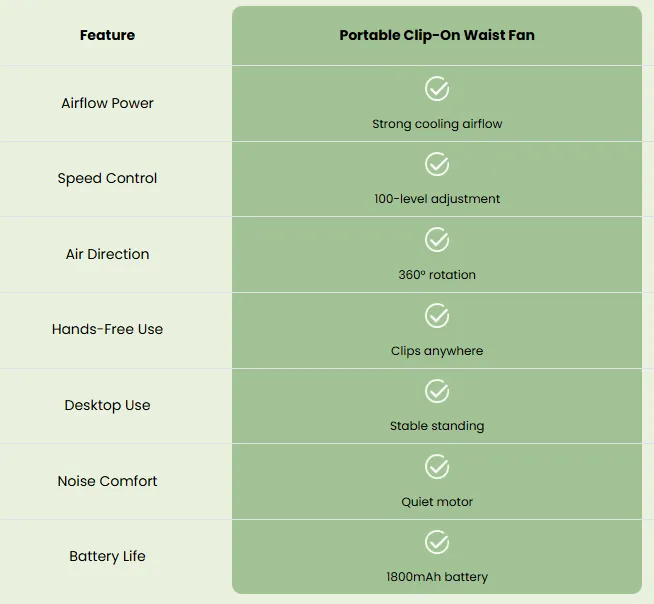Click the Quiet motor description text
This screenshot has height=604, width=654.
point(437,502)
